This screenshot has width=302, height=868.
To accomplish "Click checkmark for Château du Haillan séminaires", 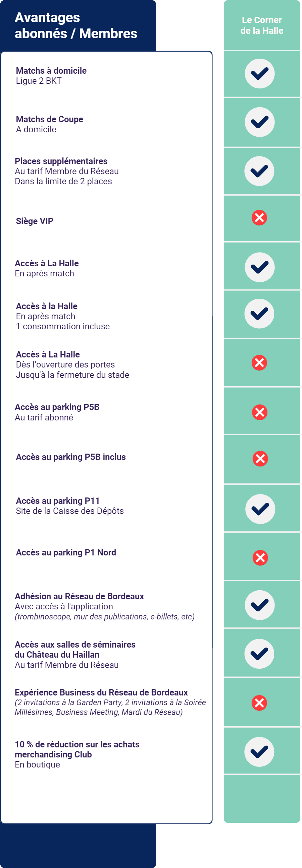I will pos(259,654).
